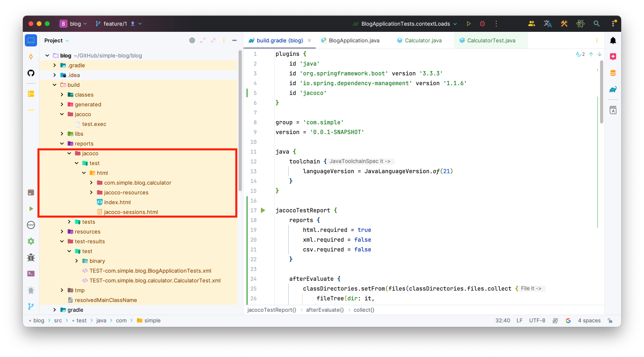Go to line 32:40 position
The height and width of the screenshot is (357, 644).
tap(503, 321)
